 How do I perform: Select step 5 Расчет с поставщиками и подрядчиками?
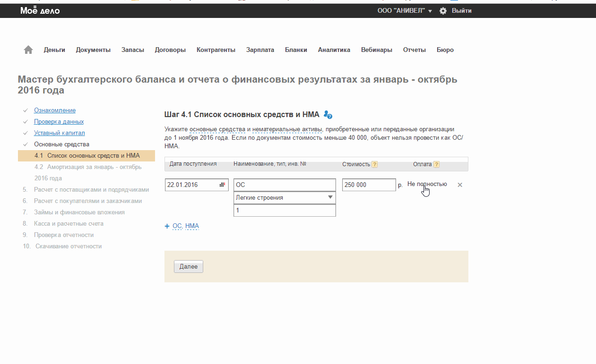pyautogui.click(x=91, y=189)
